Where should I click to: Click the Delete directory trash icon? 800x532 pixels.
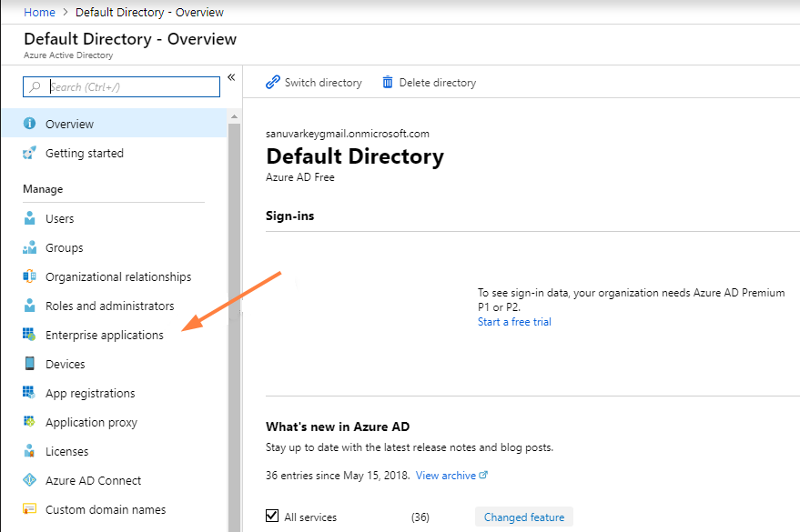[x=388, y=82]
